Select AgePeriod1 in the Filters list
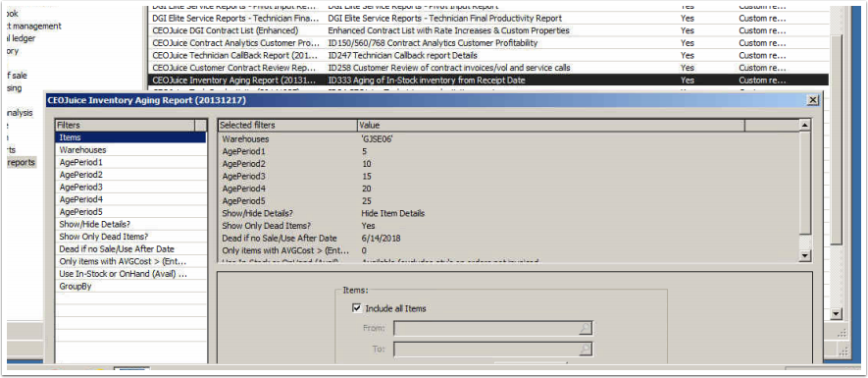The image size is (868, 378). tap(130, 162)
